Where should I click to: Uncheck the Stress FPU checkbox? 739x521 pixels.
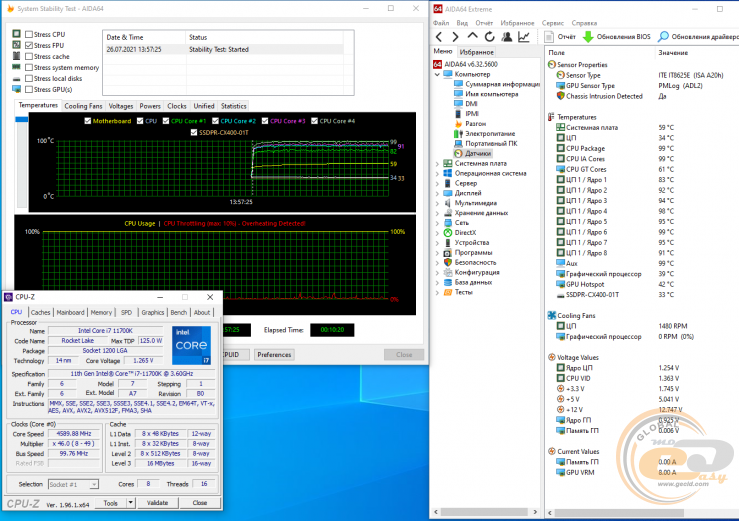pyautogui.click(x=29, y=45)
